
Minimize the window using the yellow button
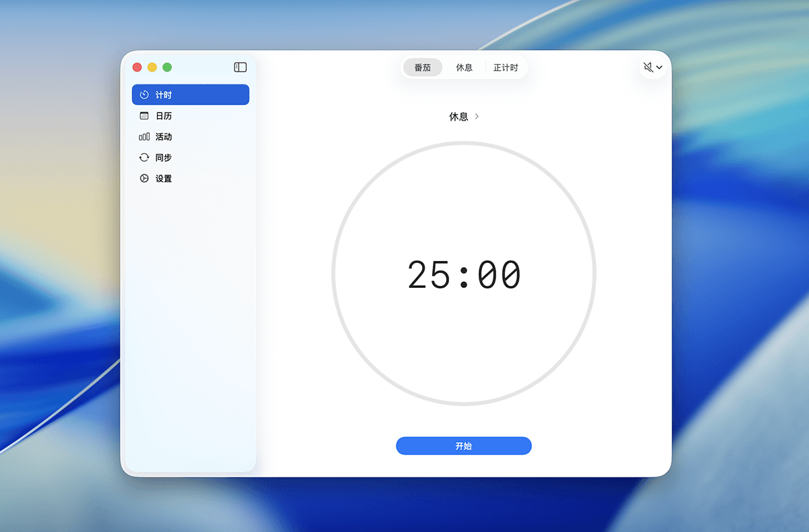click(x=152, y=67)
